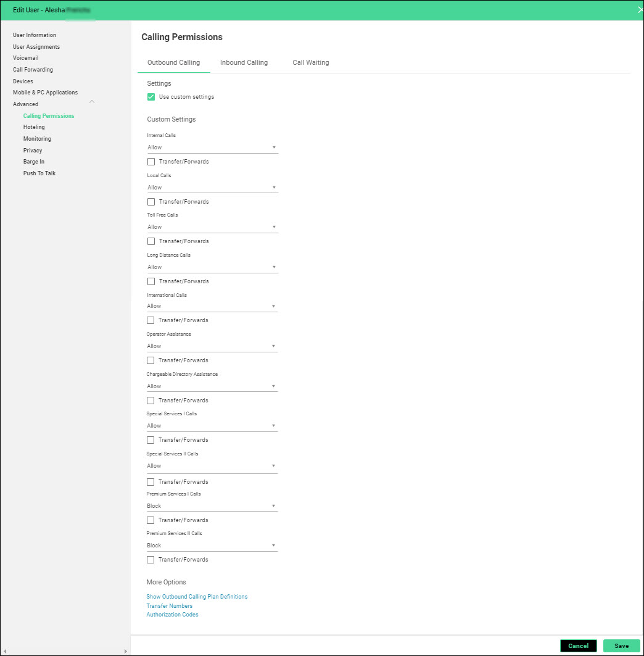Select the Outbound Calling tab

coord(173,63)
